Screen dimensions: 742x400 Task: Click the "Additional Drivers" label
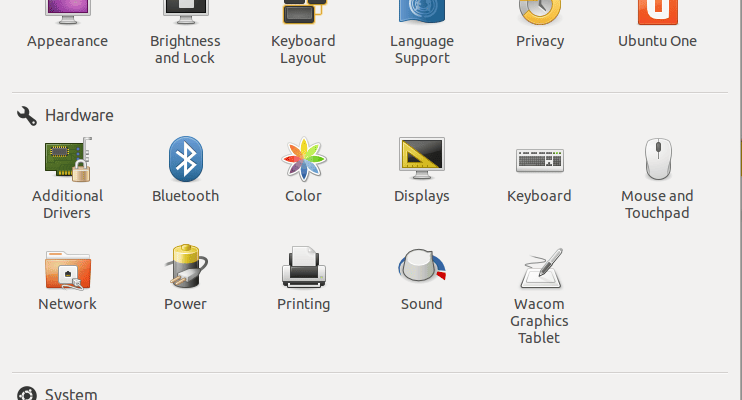[x=68, y=204]
